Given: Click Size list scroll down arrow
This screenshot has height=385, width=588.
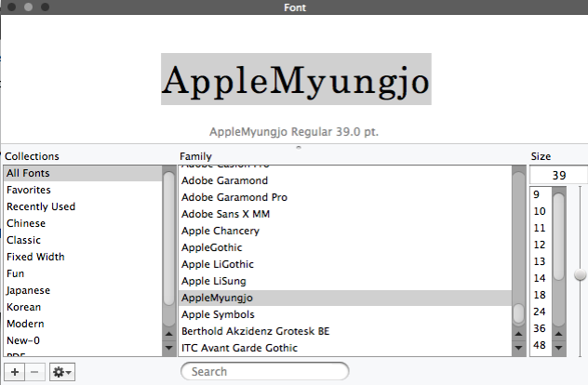Looking at the screenshot, I should pos(558,348).
